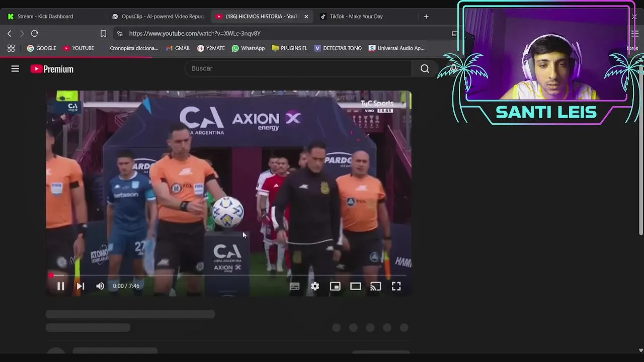644x362 pixels.
Task: Open YOUTUBE bookmark
Action: (78, 48)
